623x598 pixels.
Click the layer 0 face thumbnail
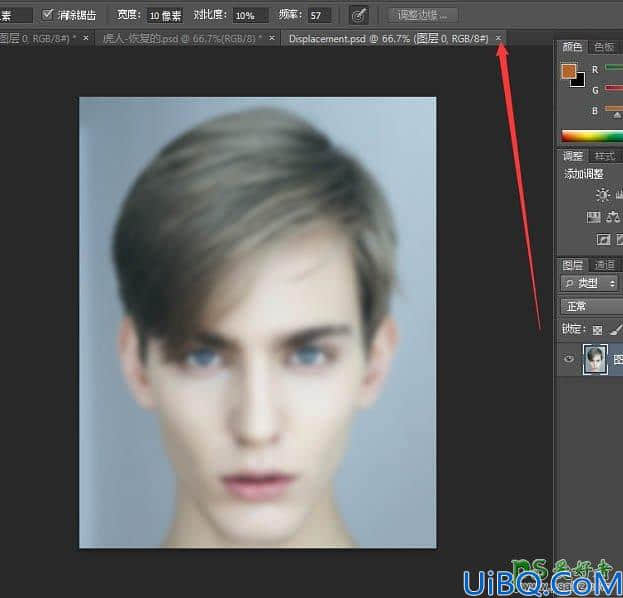[595, 359]
